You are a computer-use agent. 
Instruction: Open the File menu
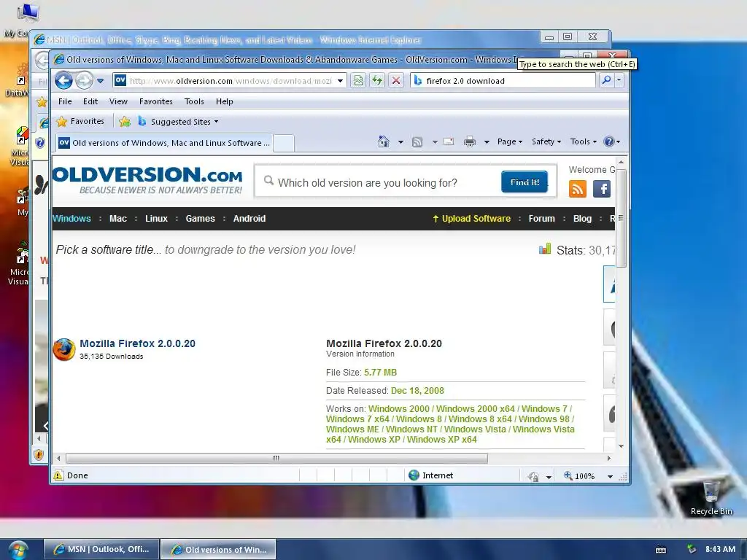[x=65, y=101]
